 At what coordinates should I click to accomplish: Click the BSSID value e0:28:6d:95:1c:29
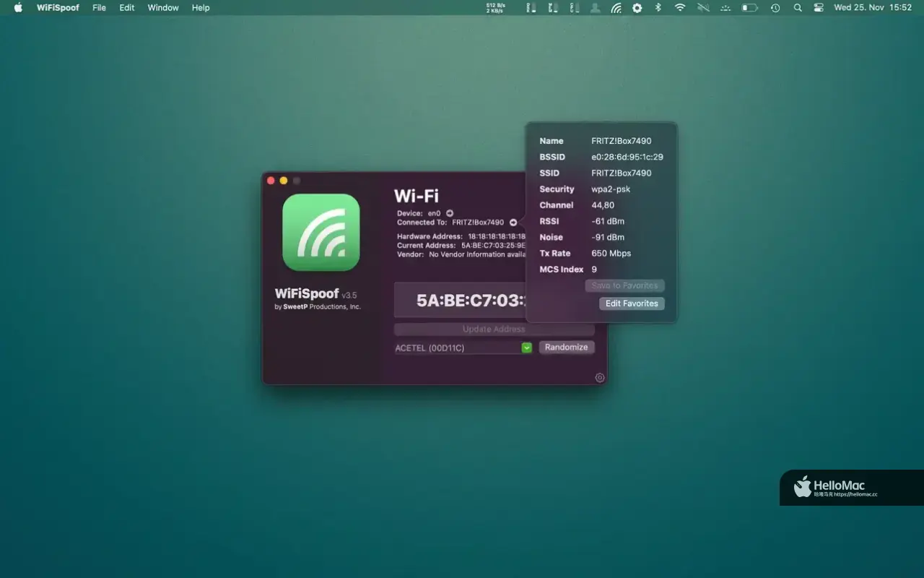point(627,157)
